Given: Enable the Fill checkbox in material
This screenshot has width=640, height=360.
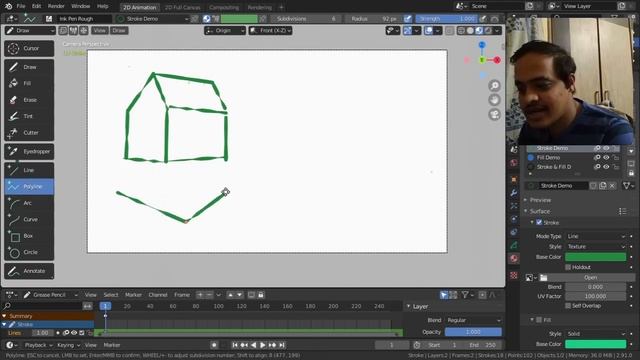Looking at the screenshot, I should point(539,320).
